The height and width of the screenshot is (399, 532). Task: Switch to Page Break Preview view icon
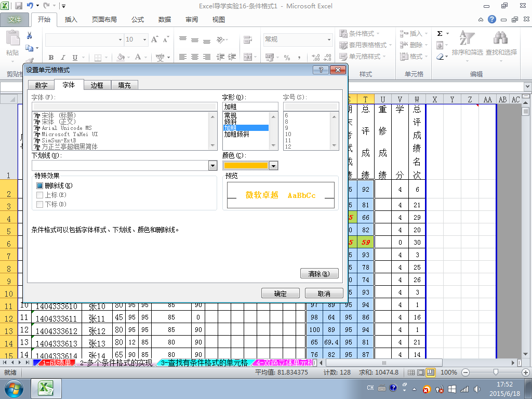pos(431,372)
